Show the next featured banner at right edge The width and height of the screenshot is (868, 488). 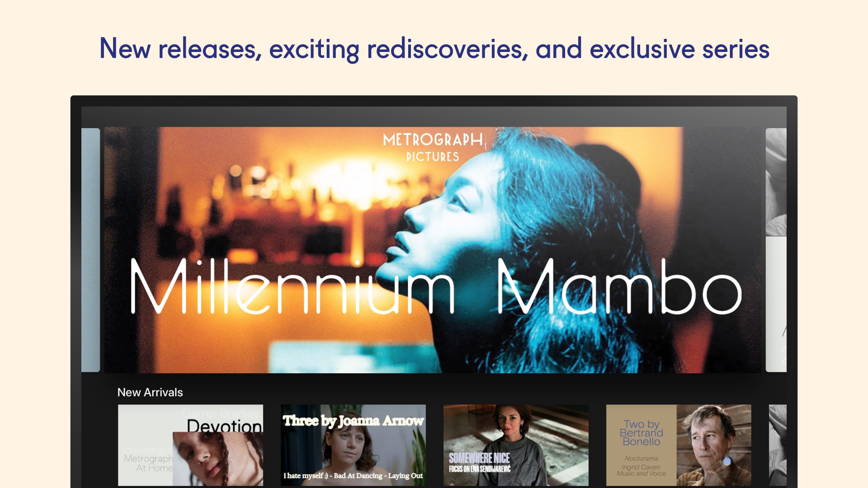(776, 250)
